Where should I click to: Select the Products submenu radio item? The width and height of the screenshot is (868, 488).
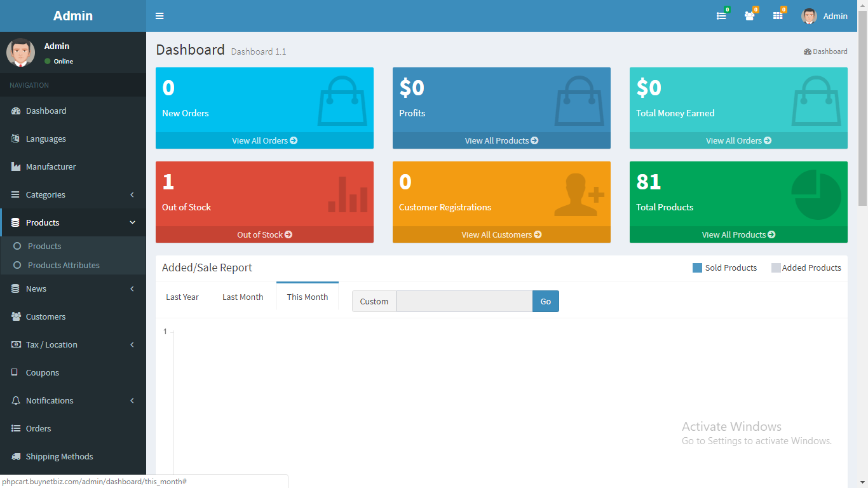pos(17,246)
